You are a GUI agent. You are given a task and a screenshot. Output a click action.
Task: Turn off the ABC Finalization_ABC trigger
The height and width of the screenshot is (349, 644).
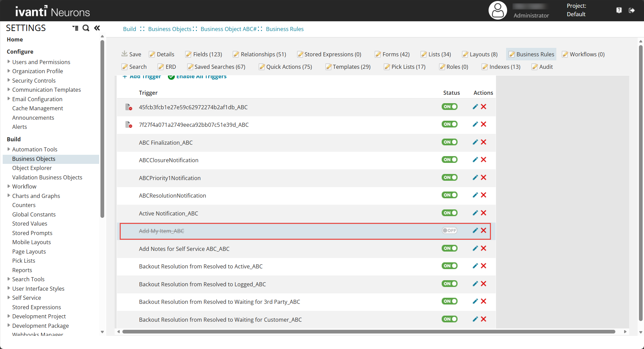[x=449, y=142]
